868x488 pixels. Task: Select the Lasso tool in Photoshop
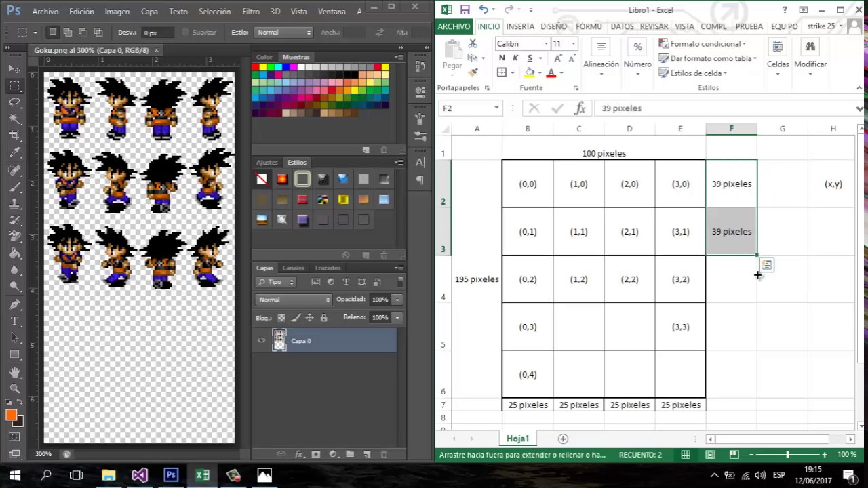(14, 102)
